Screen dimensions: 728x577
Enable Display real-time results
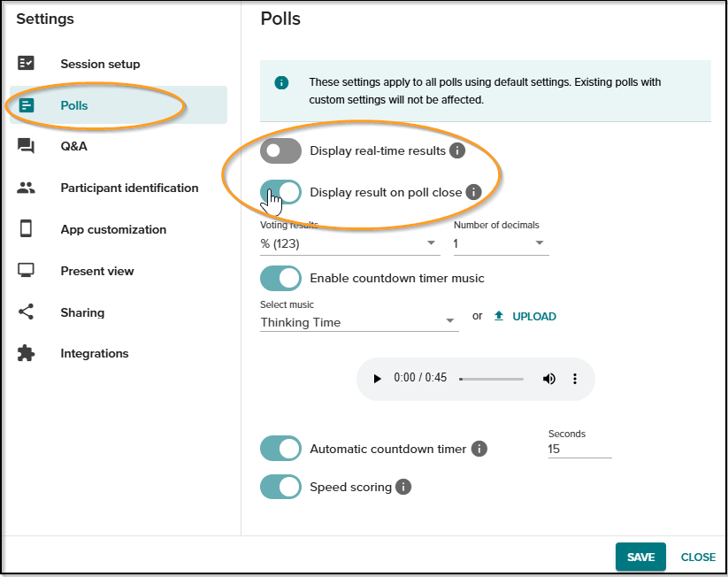coord(280,150)
